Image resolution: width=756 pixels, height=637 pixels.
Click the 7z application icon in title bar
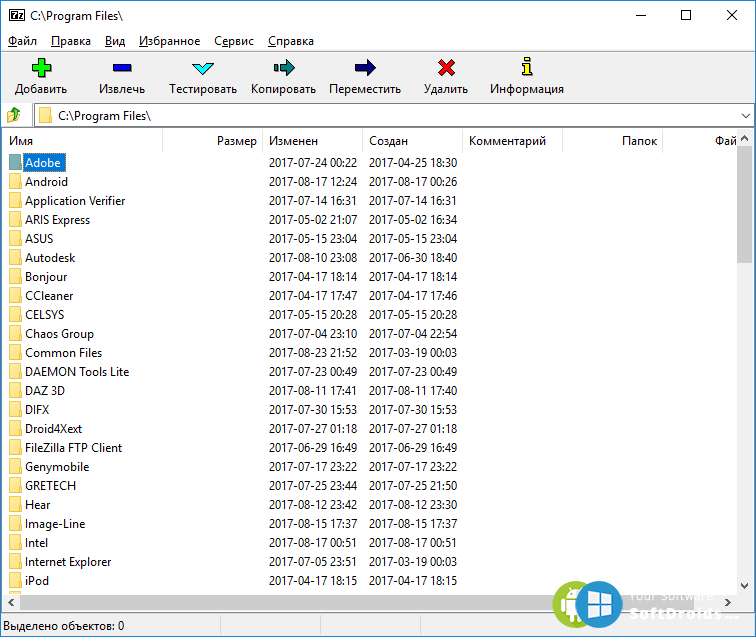coord(17,15)
